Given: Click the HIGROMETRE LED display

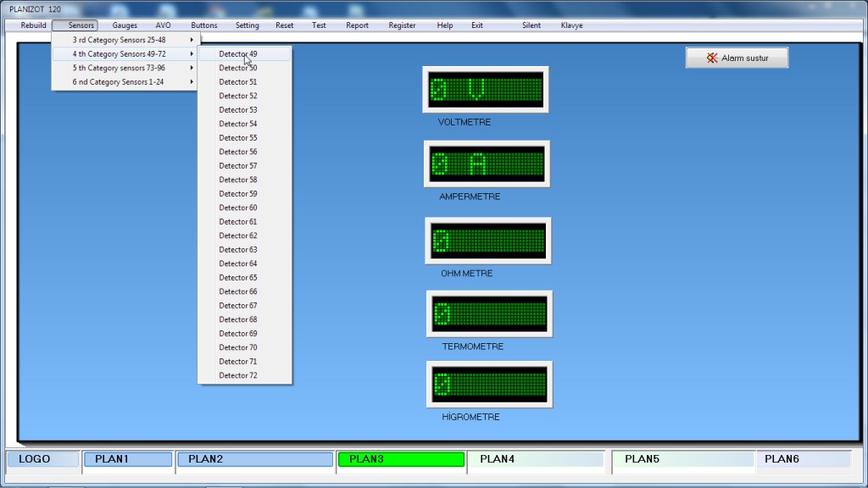Looking at the screenshot, I should click(488, 384).
